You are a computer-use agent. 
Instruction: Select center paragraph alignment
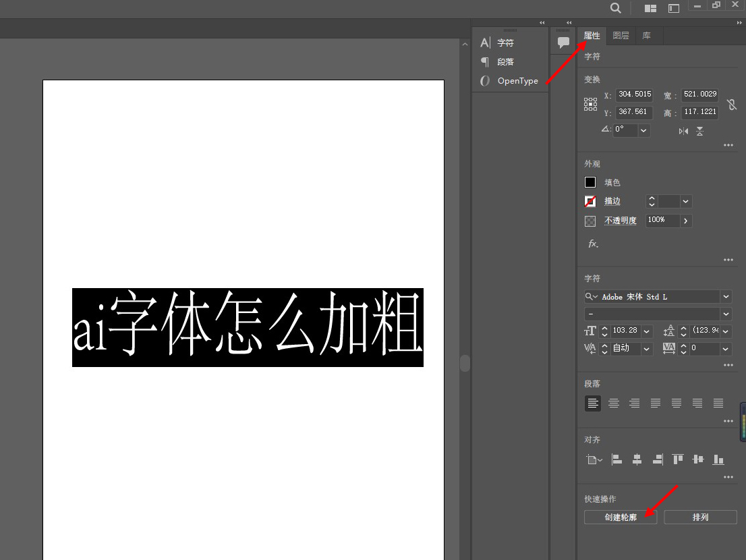point(614,403)
